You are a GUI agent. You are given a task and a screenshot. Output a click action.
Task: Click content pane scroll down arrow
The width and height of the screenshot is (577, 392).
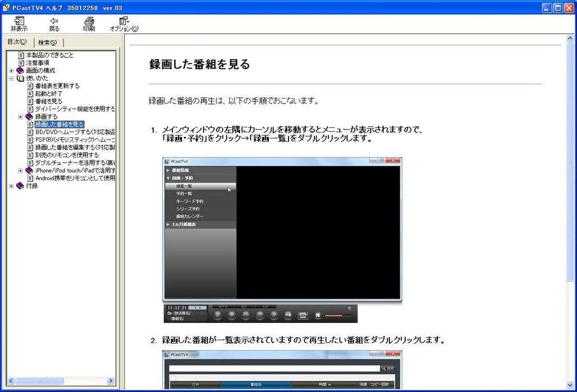point(570,385)
